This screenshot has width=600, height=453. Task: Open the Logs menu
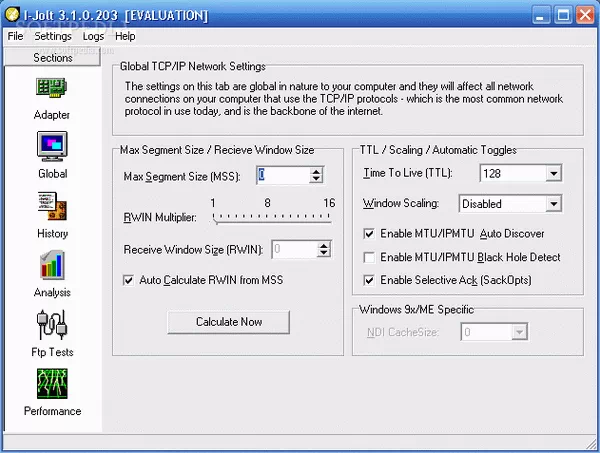coord(93,36)
